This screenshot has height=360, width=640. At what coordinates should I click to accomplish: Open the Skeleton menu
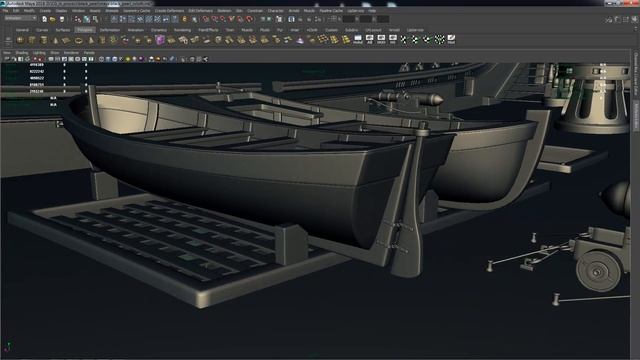[x=224, y=11]
